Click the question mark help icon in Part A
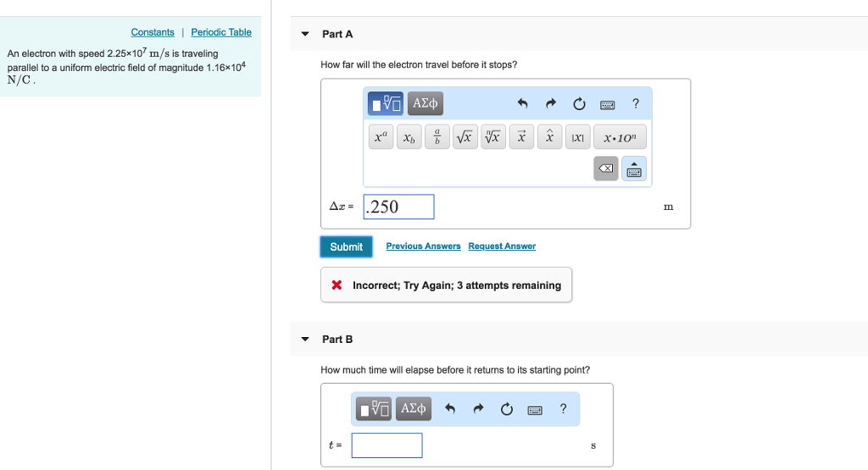 [x=636, y=104]
